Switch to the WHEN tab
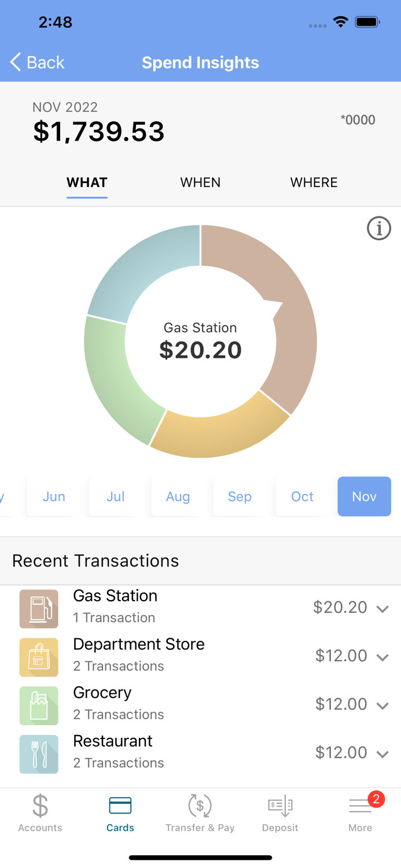This screenshot has width=401, height=868. 200,182
